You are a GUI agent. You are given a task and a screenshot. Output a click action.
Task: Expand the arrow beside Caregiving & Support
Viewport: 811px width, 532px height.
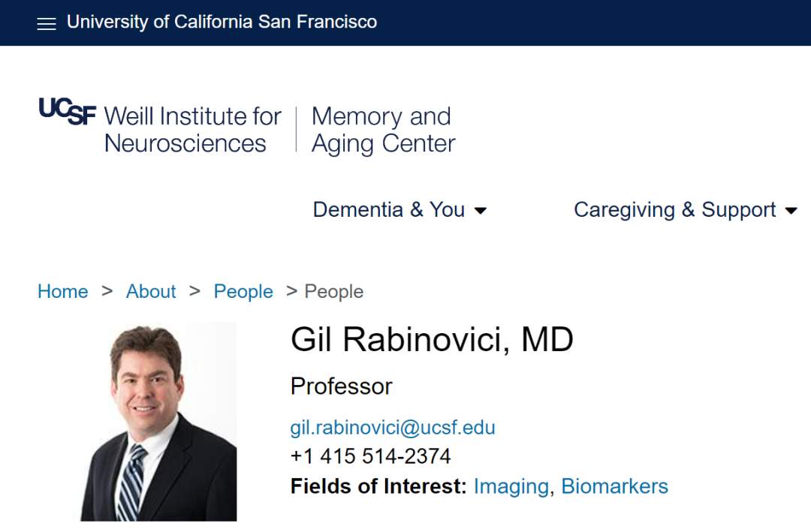coord(791,211)
